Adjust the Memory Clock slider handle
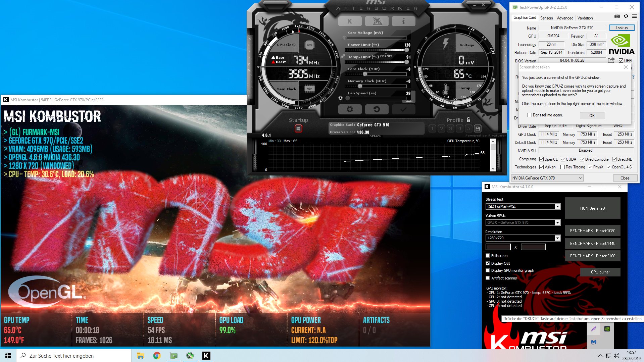Viewport: 644px width, 362px height. [360, 86]
